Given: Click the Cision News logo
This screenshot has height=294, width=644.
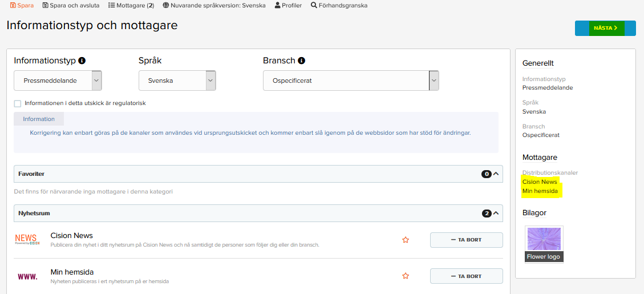Looking at the screenshot, I should tap(27, 240).
